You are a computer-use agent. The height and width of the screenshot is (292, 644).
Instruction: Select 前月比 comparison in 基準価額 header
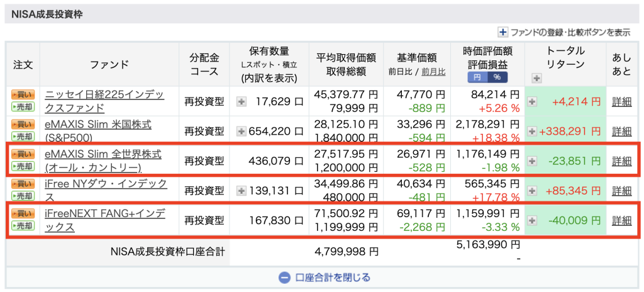(433, 72)
